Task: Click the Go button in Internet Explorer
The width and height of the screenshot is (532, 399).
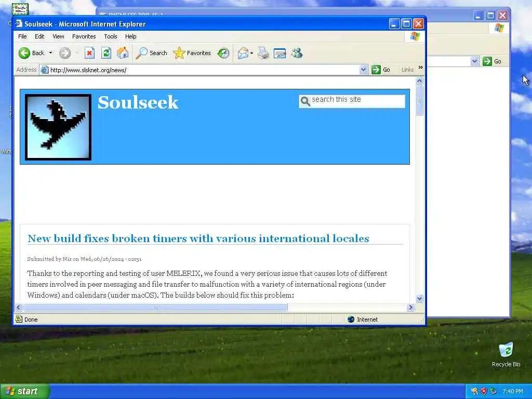Action: pyautogui.click(x=381, y=70)
